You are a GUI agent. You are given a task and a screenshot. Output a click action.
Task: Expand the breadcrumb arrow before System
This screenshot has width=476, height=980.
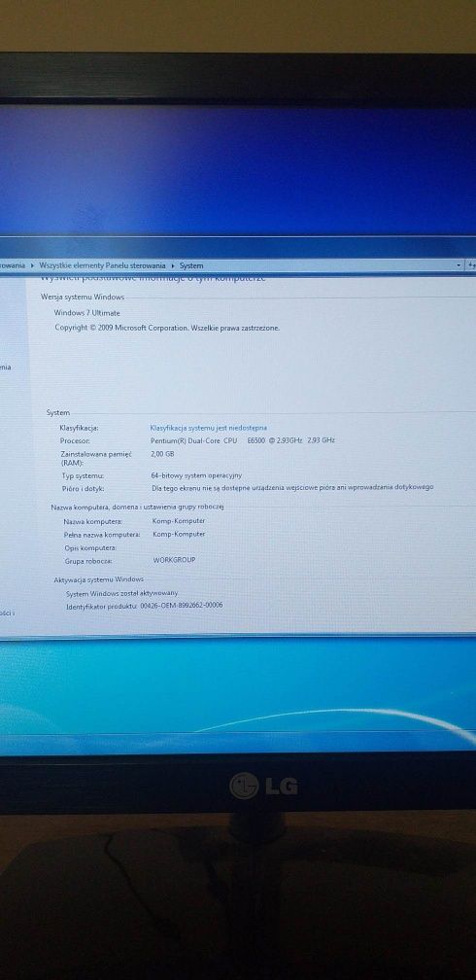(172, 265)
